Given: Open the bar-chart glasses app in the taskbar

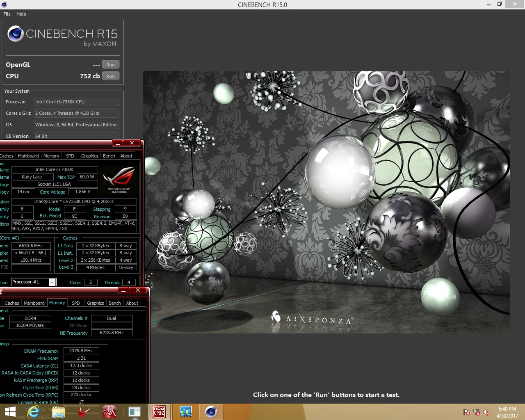Looking at the screenshot, I should (186, 412).
